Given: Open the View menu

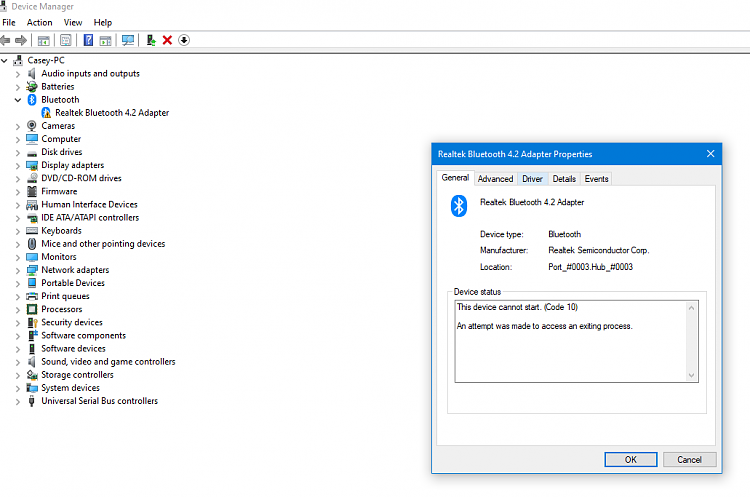Looking at the screenshot, I should point(73,22).
